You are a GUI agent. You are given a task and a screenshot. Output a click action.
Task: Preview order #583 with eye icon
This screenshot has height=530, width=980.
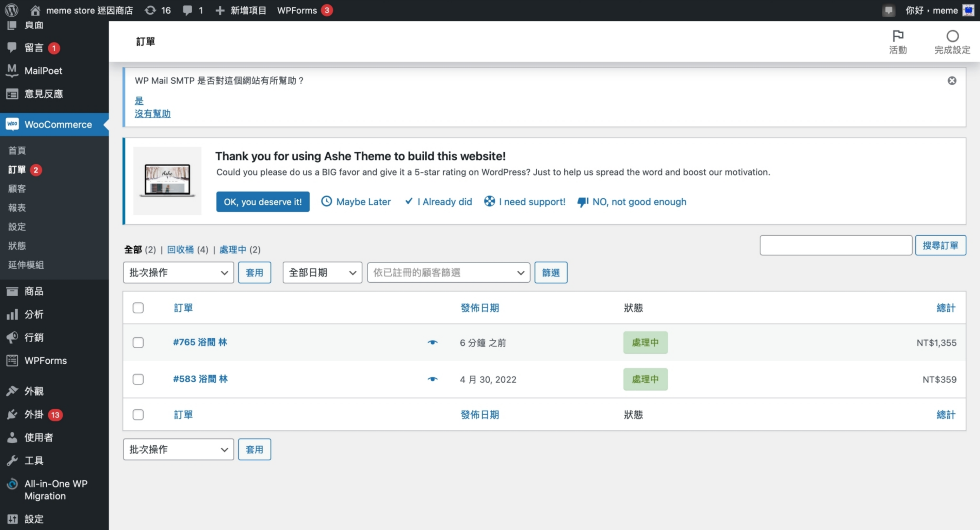pos(432,379)
